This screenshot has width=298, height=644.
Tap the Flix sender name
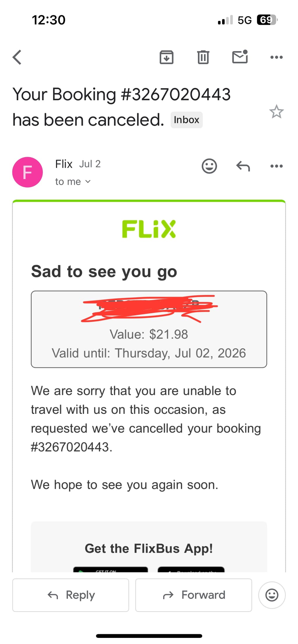(x=64, y=164)
